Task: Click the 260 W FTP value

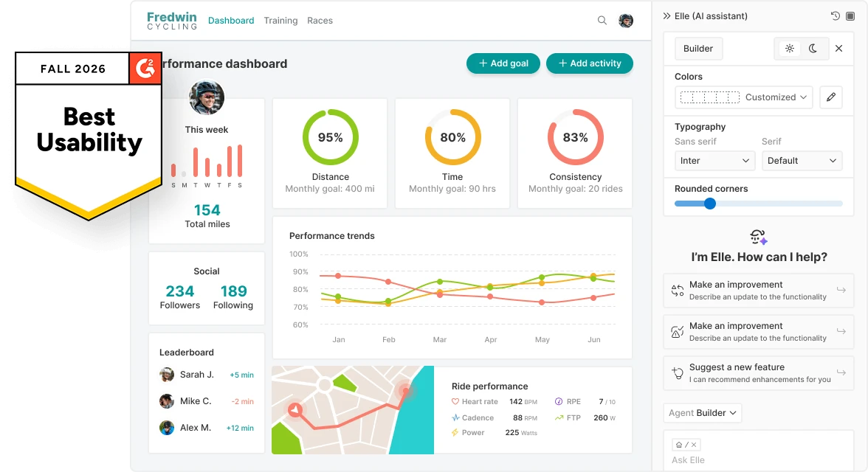Action: (604, 417)
